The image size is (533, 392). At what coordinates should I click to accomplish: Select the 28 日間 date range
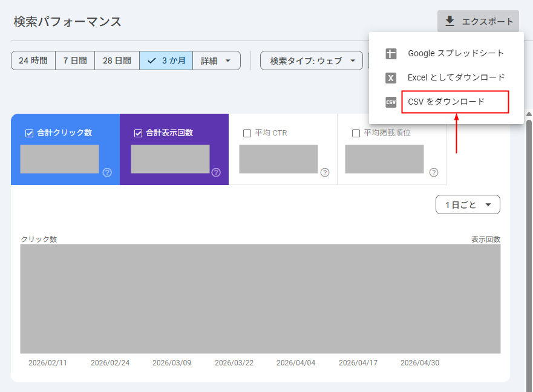(117, 60)
